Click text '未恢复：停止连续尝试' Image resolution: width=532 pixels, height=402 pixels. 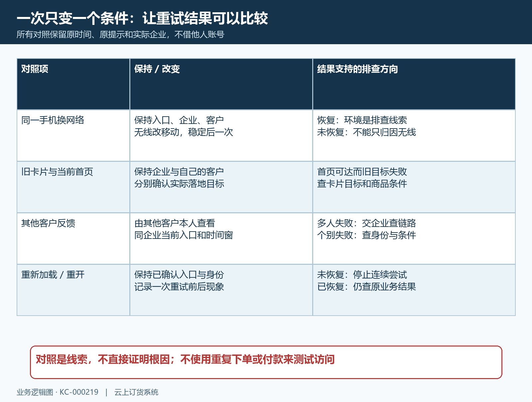pyautogui.click(x=362, y=275)
